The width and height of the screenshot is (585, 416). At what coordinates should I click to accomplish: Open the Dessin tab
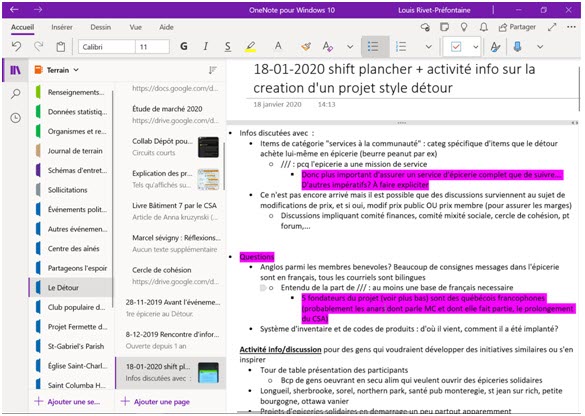pos(101,27)
